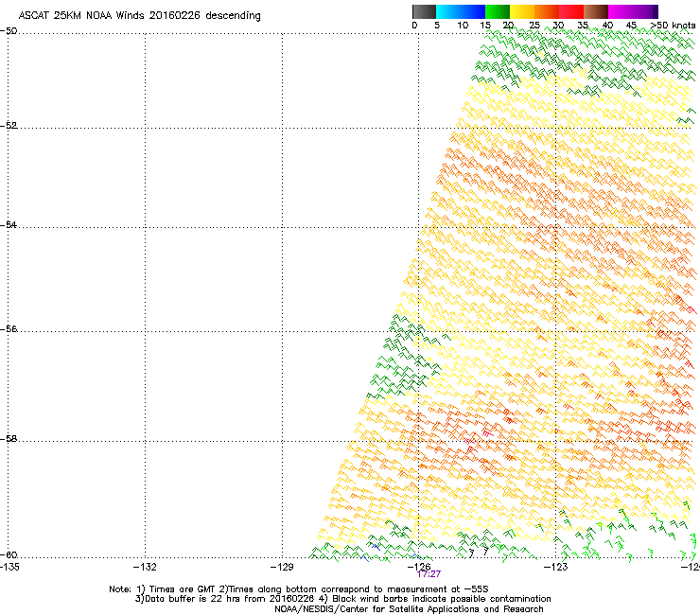Click the yellow 20-25 knots color swatch
The width and height of the screenshot is (700, 615).
tap(522, 11)
